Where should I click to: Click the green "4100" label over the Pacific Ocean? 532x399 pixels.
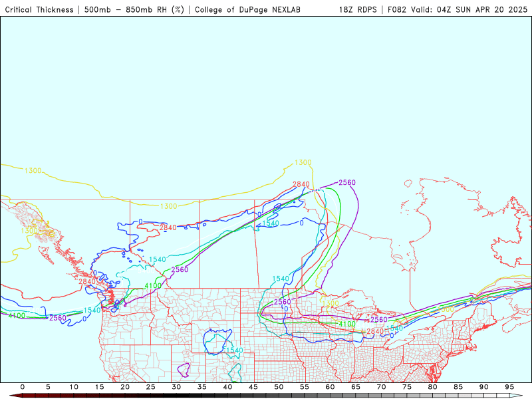tap(17, 315)
